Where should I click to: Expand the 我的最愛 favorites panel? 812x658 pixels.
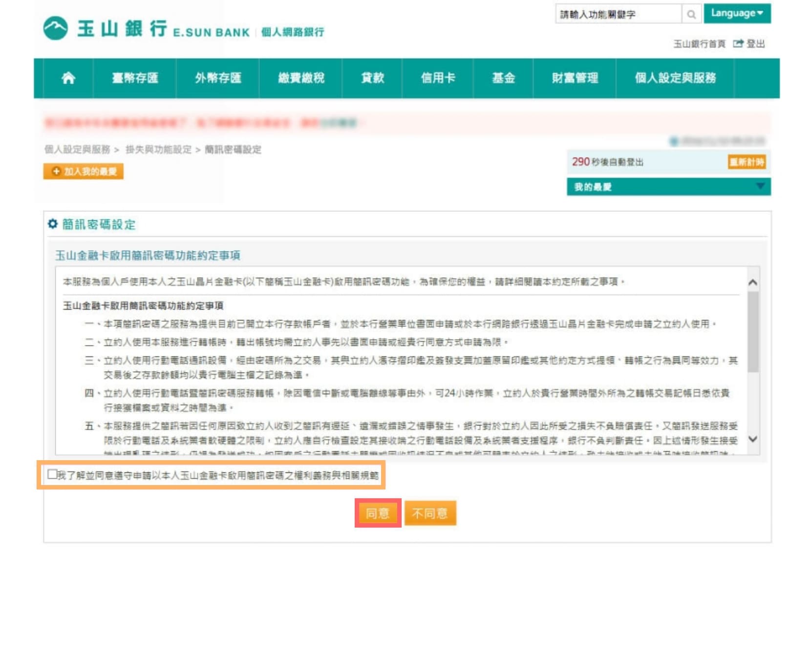[x=668, y=187]
